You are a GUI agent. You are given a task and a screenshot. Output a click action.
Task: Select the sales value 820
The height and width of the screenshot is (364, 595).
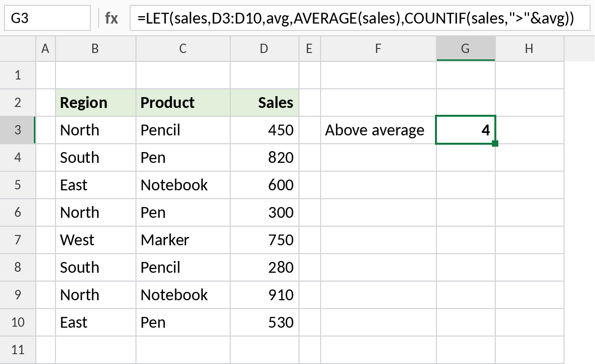[x=265, y=157]
